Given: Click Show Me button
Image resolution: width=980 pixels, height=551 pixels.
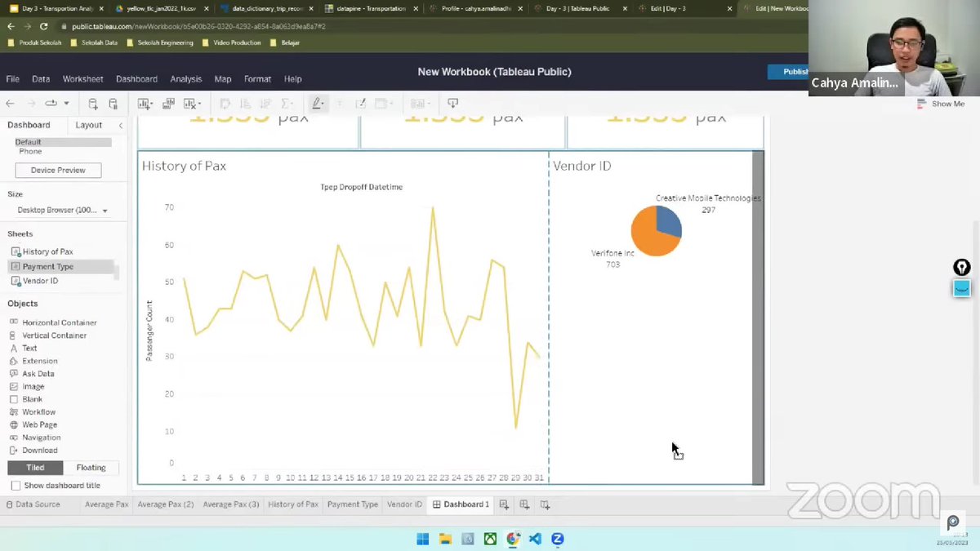Looking at the screenshot, I should point(940,104).
